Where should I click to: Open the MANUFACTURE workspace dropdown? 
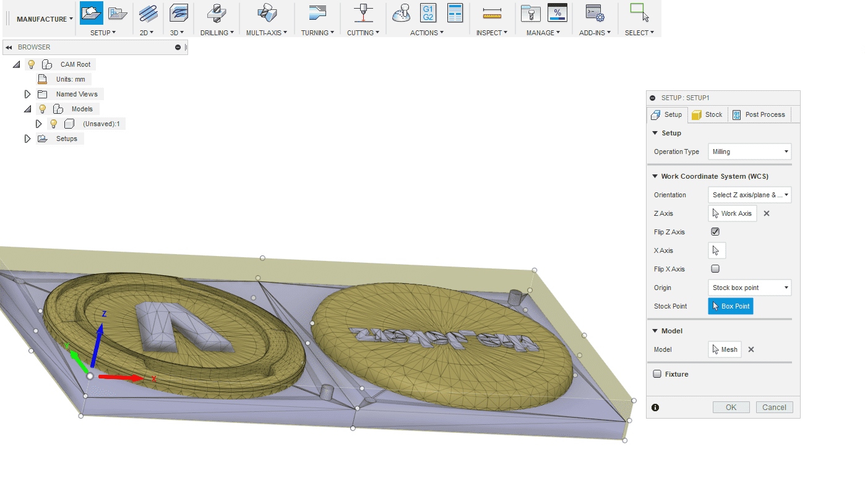(x=44, y=19)
